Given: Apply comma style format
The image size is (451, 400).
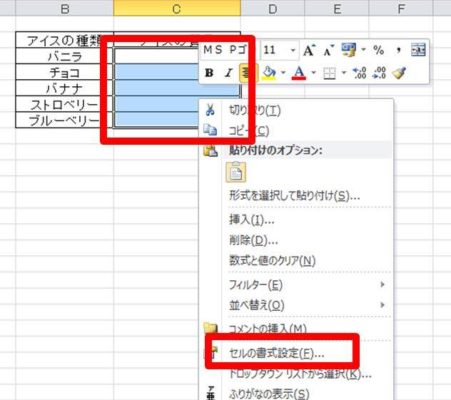Looking at the screenshot, I should (x=398, y=51).
